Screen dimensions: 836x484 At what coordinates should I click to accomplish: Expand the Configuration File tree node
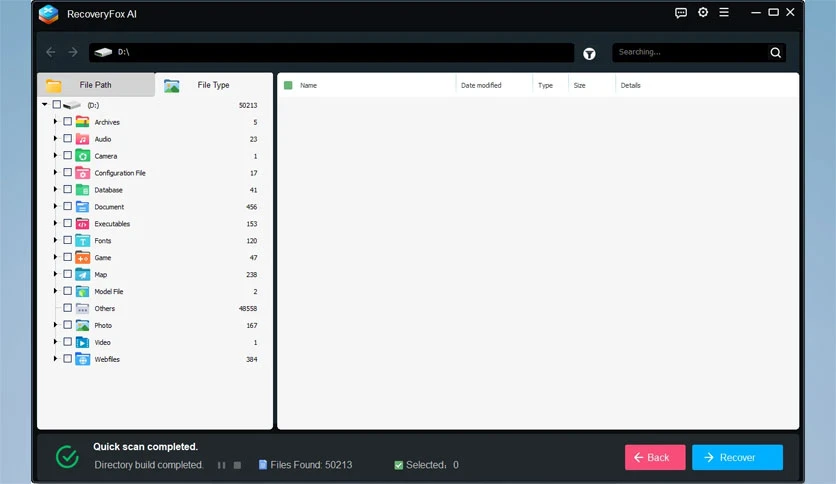point(55,173)
